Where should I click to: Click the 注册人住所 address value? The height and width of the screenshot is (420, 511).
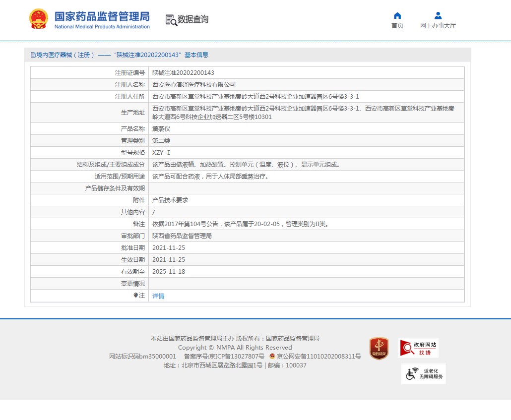[255, 97]
